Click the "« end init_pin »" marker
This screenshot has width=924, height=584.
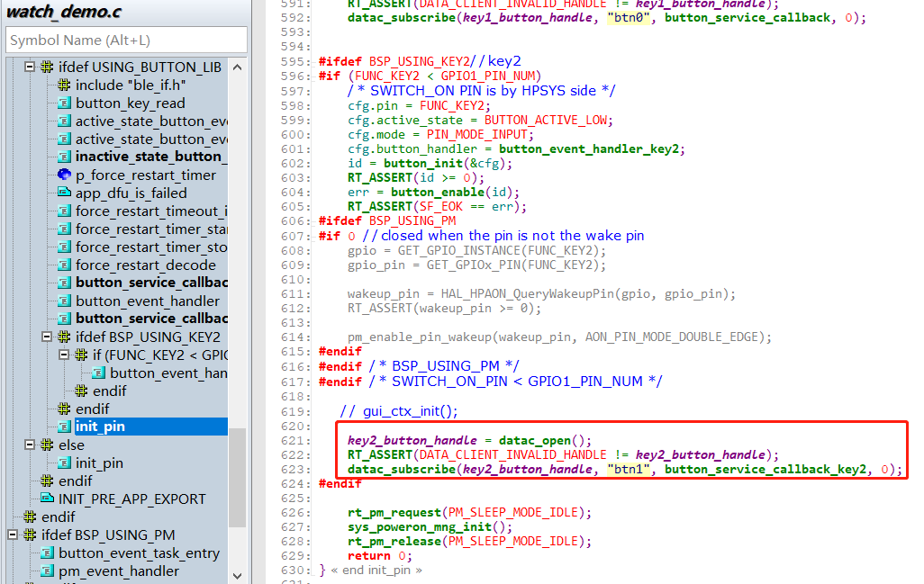pyautogui.click(x=376, y=571)
